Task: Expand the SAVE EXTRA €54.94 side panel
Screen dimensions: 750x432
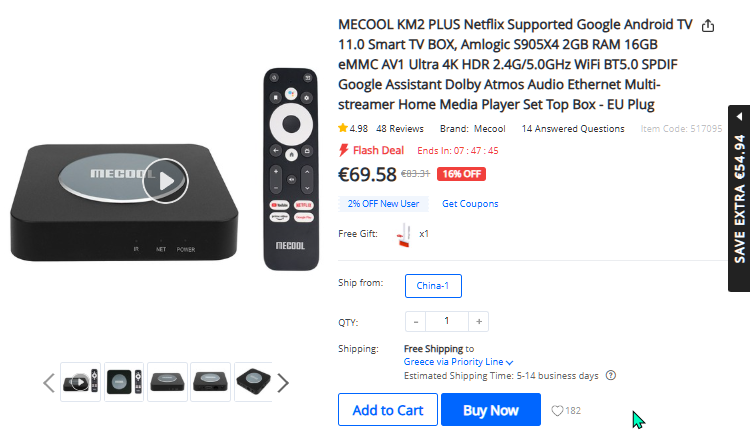Action: coord(739,198)
